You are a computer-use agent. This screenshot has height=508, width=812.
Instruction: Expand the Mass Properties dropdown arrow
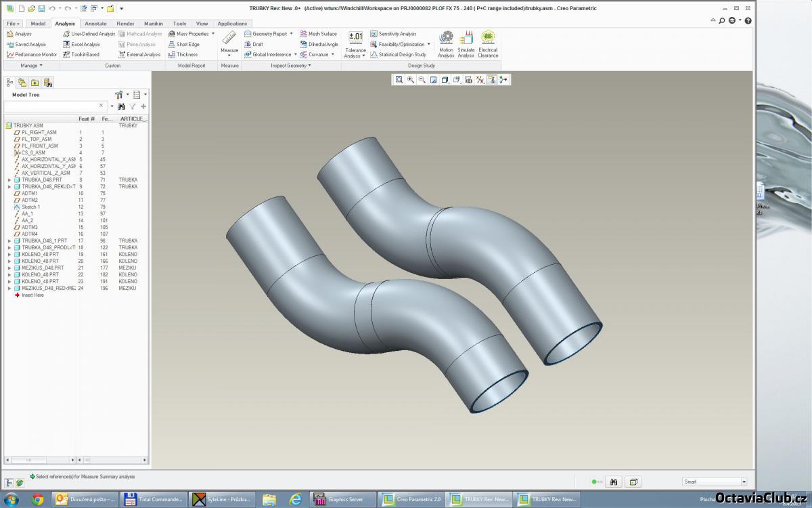(213, 34)
